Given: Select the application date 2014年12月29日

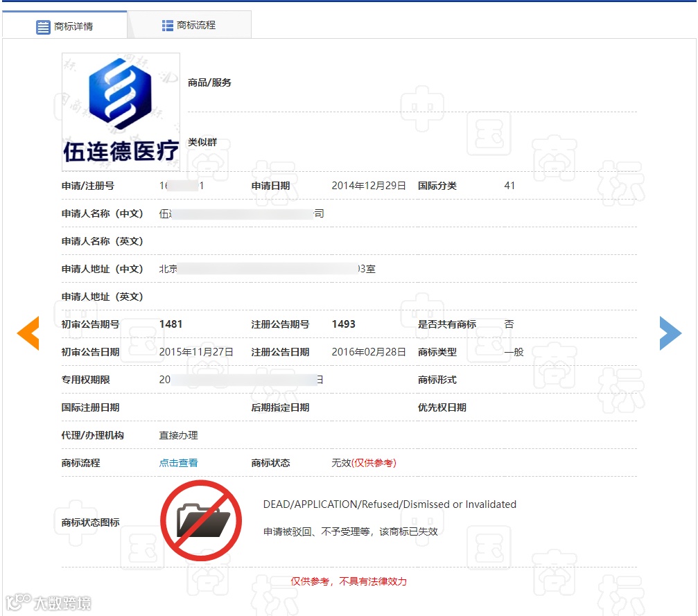Looking at the screenshot, I should 369,186.
